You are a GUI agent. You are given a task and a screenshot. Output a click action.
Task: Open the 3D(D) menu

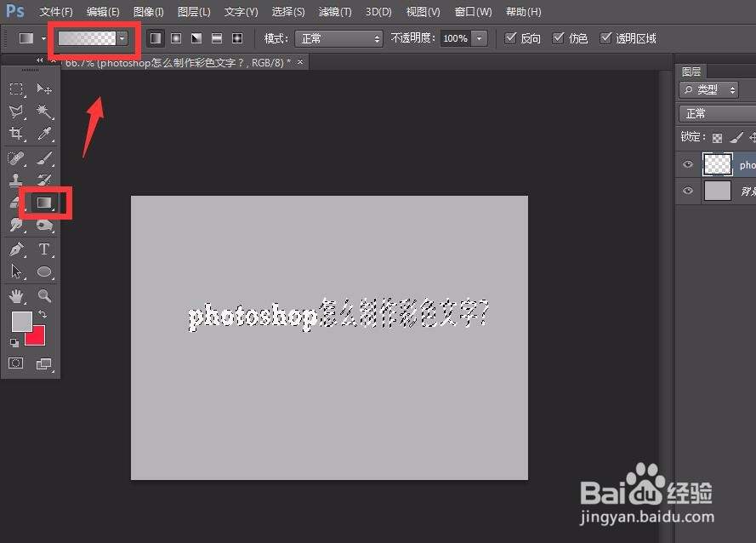click(x=378, y=12)
